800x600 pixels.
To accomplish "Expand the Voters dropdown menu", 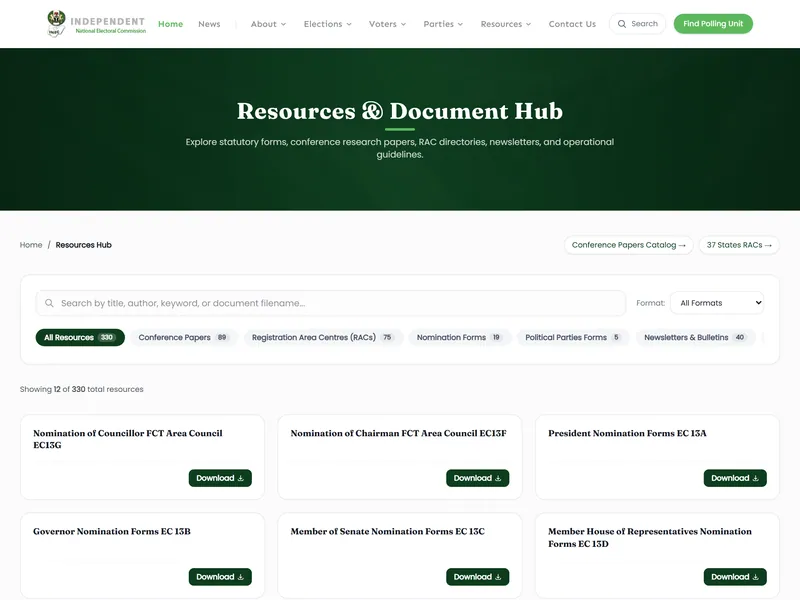I will (387, 24).
